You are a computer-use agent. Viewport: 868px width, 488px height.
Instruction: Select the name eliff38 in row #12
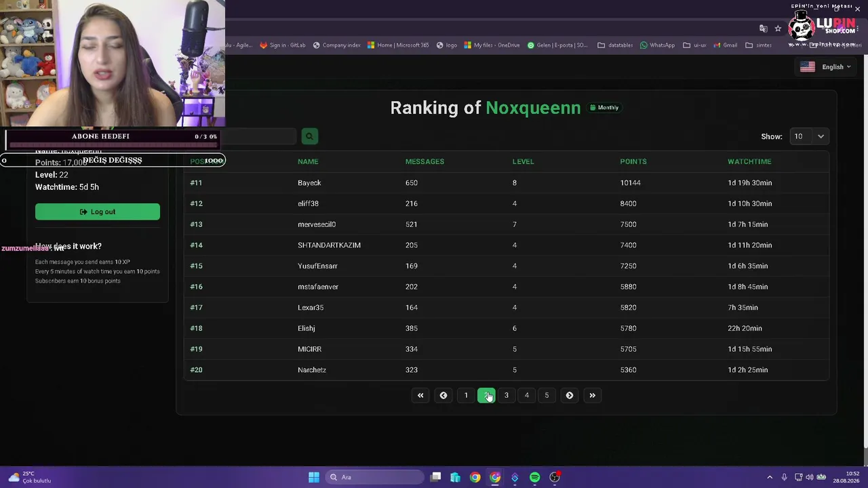click(x=308, y=203)
